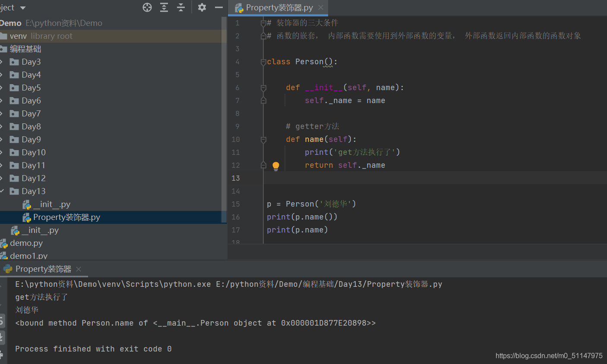Click 'Process finished with exit code 0'
This screenshot has height=364, width=607.
pos(93,349)
